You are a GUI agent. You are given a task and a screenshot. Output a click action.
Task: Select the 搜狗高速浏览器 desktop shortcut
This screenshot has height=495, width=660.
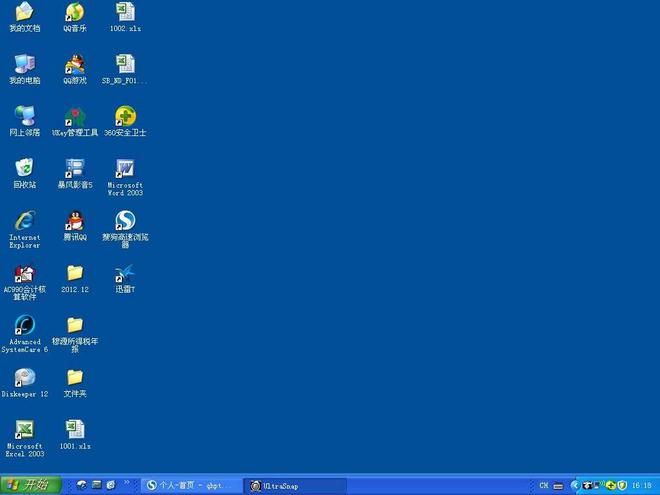click(125, 230)
